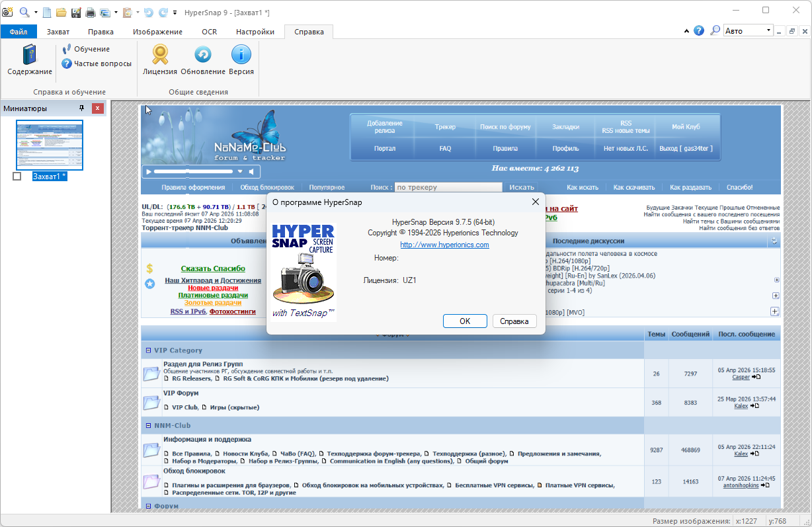Viewport: 812px width, 527px height.
Task: Click the Лицензия ribbon award icon
Action: (160, 60)
